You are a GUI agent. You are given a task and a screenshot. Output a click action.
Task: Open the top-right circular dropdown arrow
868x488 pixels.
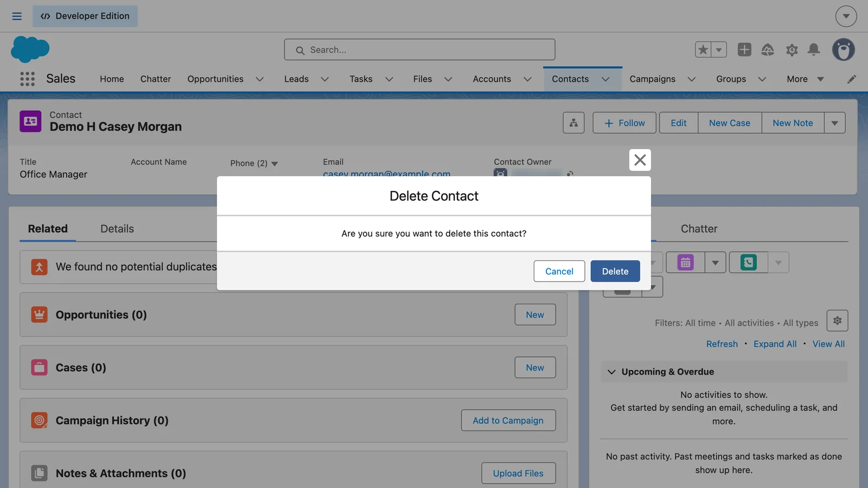[846, 16]
